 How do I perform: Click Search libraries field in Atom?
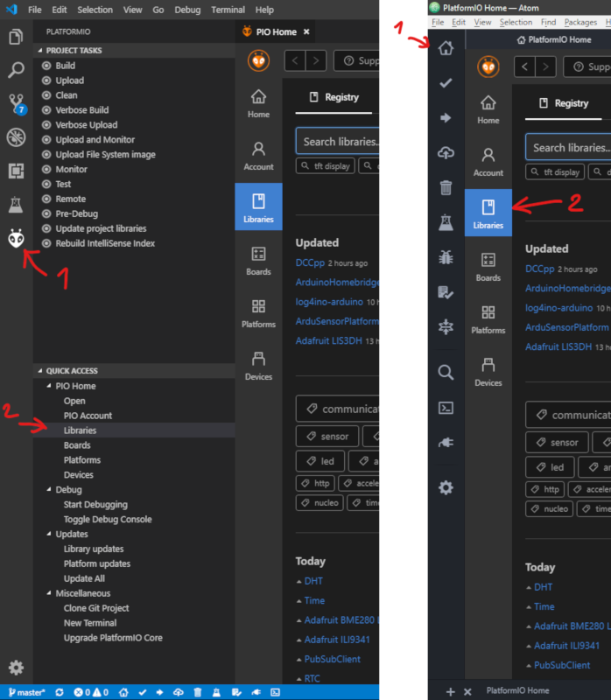coord(568,148)
